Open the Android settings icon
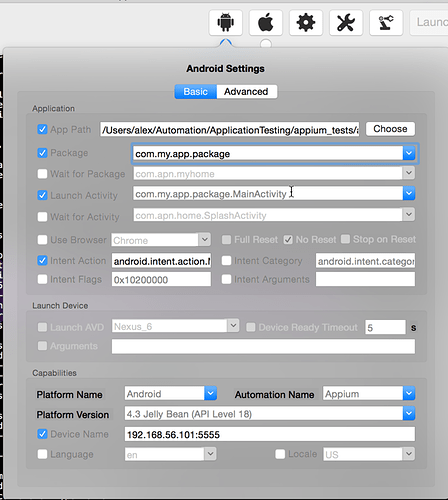448x500 pixels. [226, 23]
